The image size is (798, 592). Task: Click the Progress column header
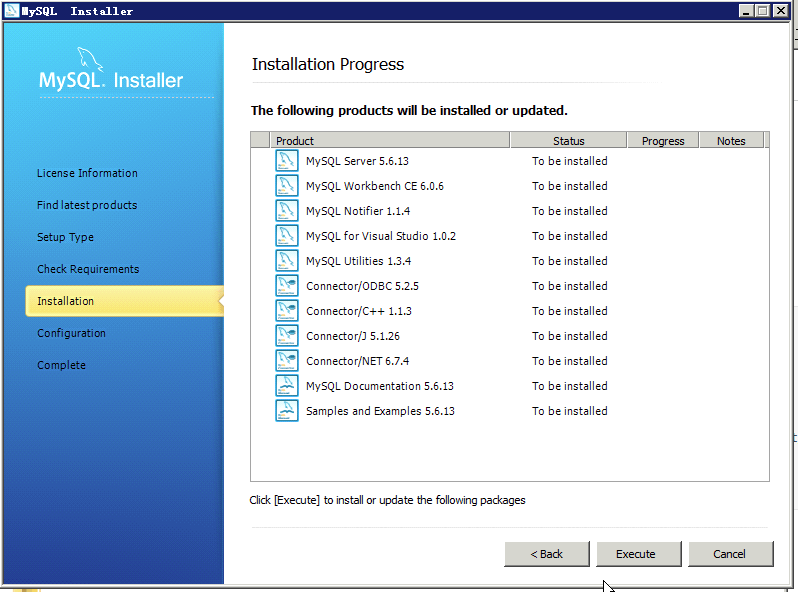(663, 140)
